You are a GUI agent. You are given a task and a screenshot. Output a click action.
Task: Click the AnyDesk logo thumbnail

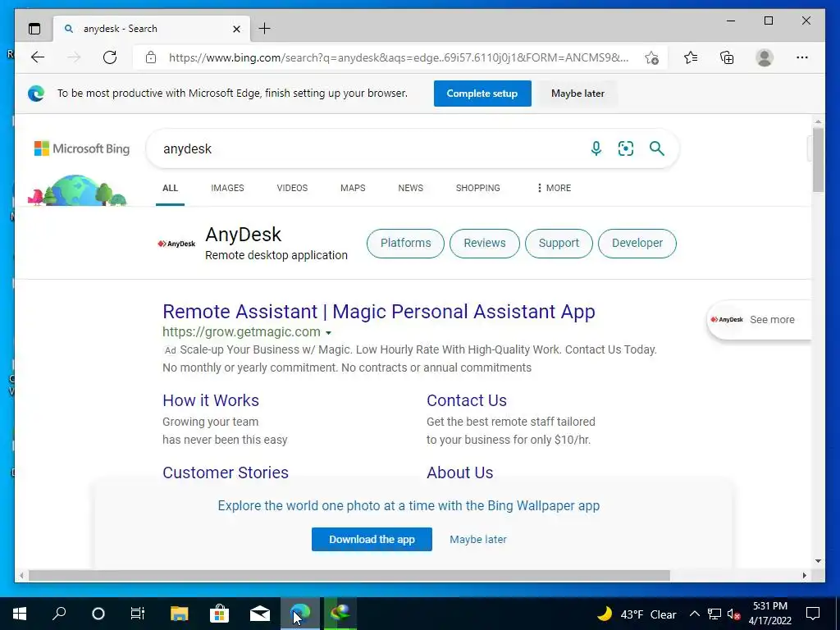point(176,244)
